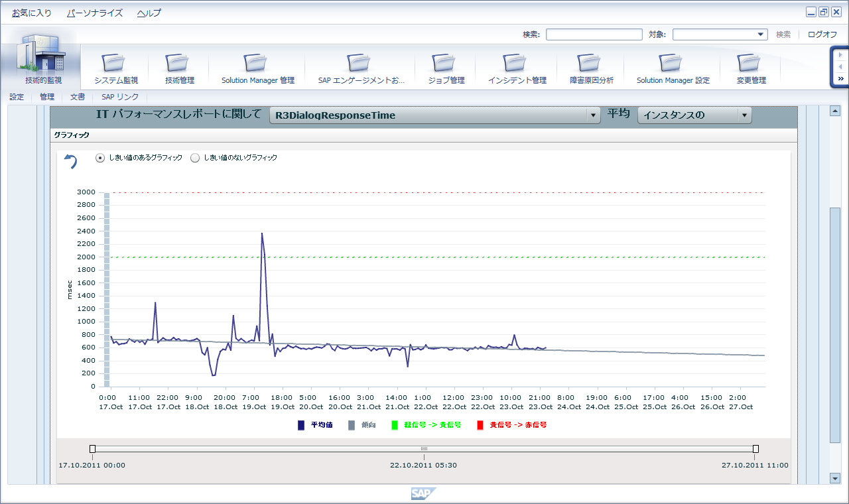The image size is (849, 504).
Task: Open the インシデント管理 folder icon
Action: point(517,62)
